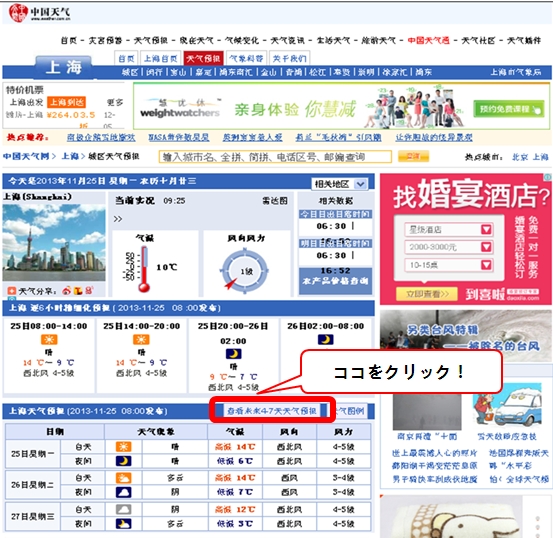Image resolution: width=553 pixels, height=538 pixels.
Task: Open the 雷达图 link
Action: [275, 201]
